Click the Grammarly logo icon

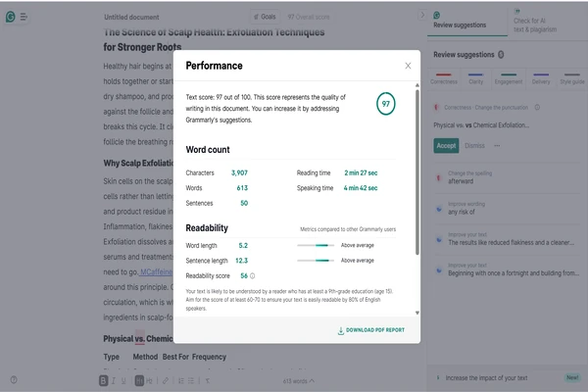pyautogui.click(x=11, y=17)
